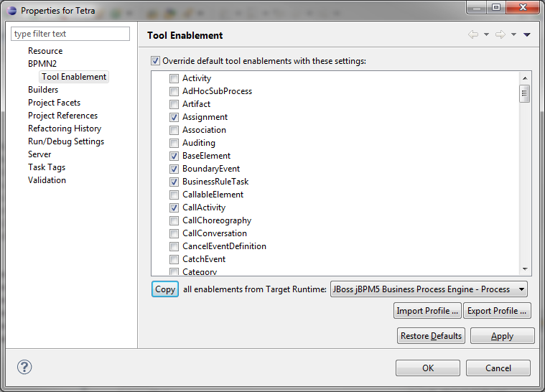The height and width of the screenshot is (392, 545).
Task: Open the Target Runtime combo box
Action: [x=429, y=289]
